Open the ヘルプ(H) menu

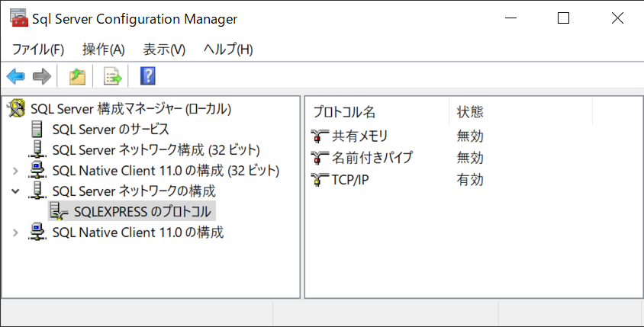tap(228, 50)
